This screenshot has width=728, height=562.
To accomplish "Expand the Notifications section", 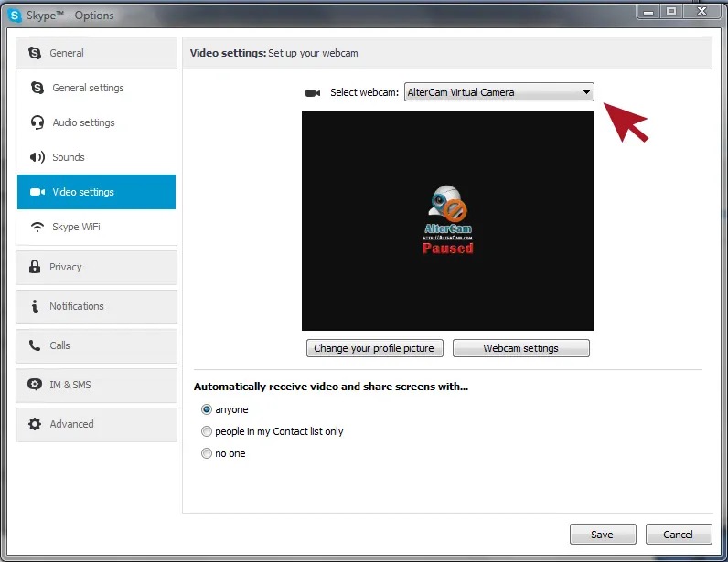I will 97,306.
